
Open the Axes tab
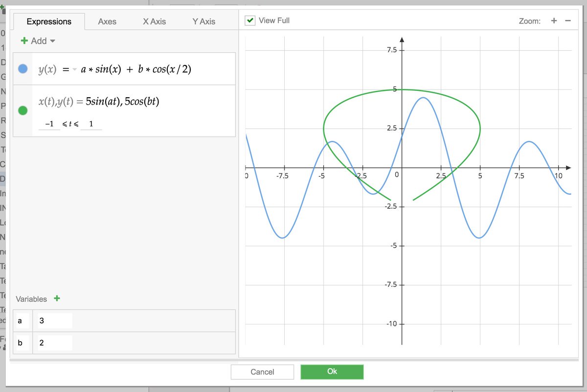[107, 22]
